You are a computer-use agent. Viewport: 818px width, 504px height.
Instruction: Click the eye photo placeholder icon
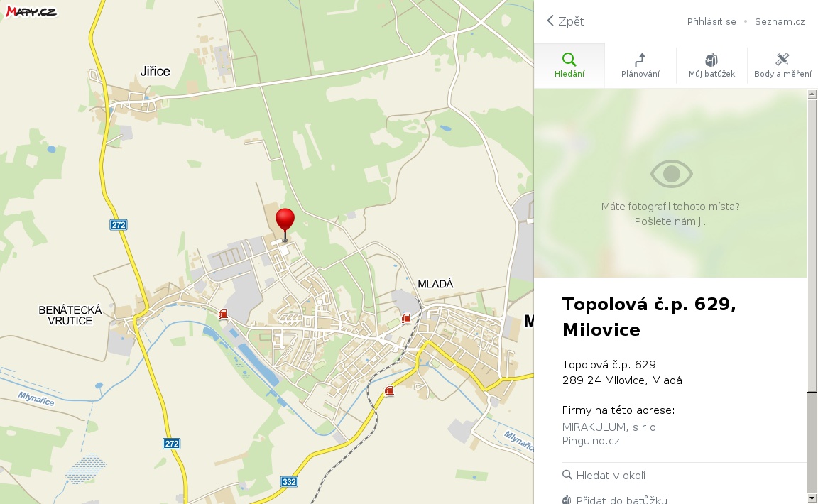click(x=672, y=174)
